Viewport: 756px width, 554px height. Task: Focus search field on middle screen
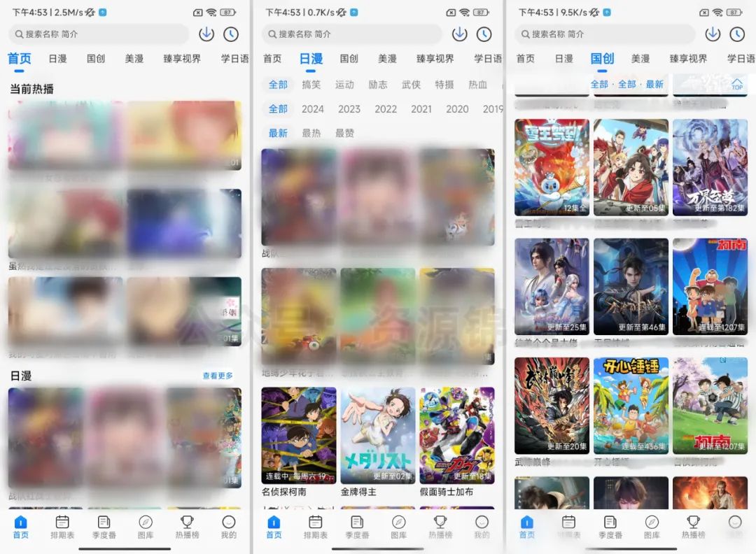352,34
